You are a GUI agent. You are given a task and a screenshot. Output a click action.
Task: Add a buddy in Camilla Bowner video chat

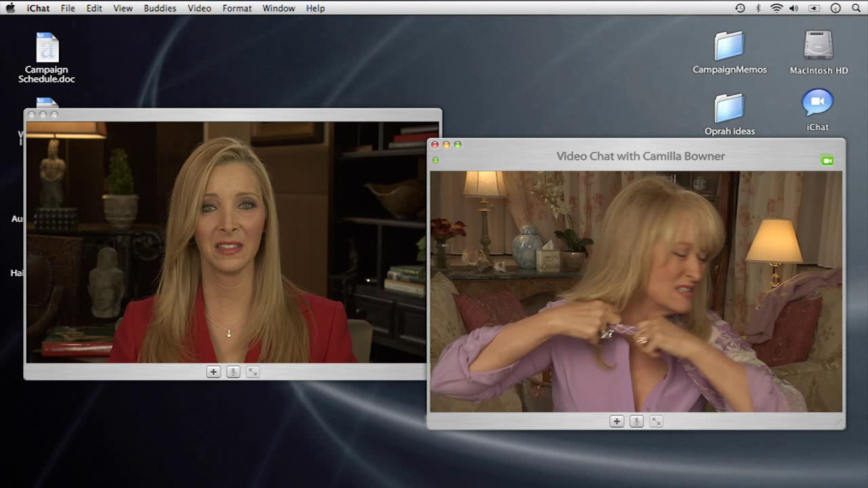coord(616,422)
